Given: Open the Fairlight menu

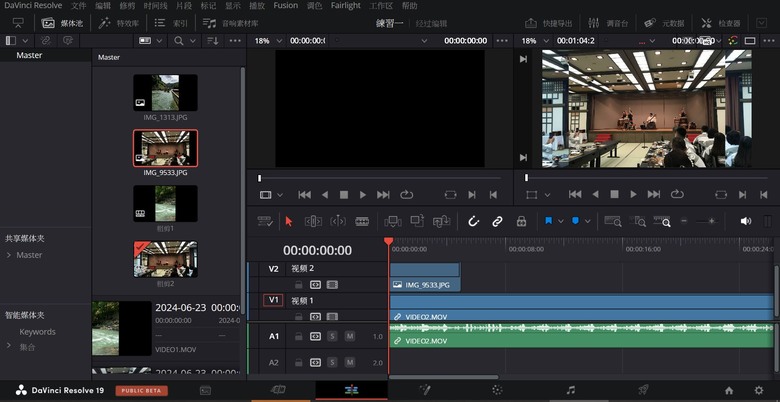Looking at the screenshot, I should tap(345, 6).
